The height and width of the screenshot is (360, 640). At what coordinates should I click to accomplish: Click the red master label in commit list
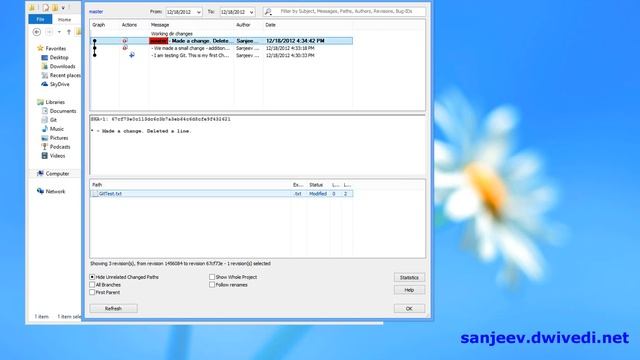[x=159, y=41]
